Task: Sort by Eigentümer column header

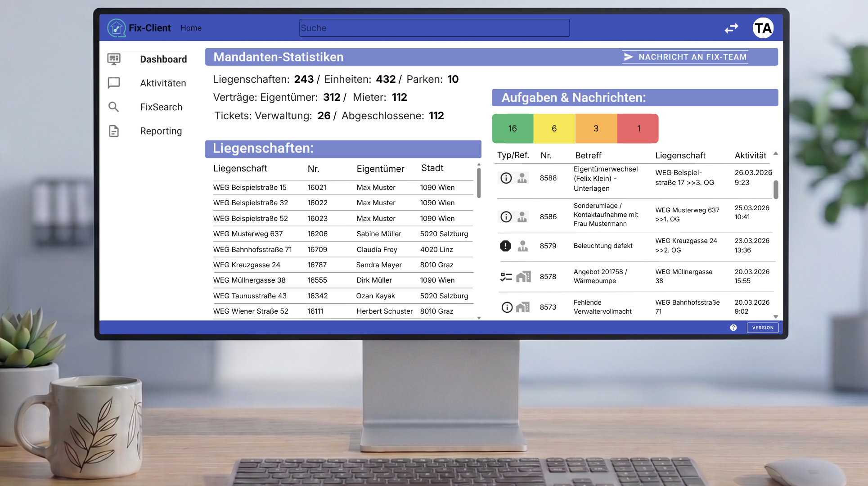Action: pos(380,169)
